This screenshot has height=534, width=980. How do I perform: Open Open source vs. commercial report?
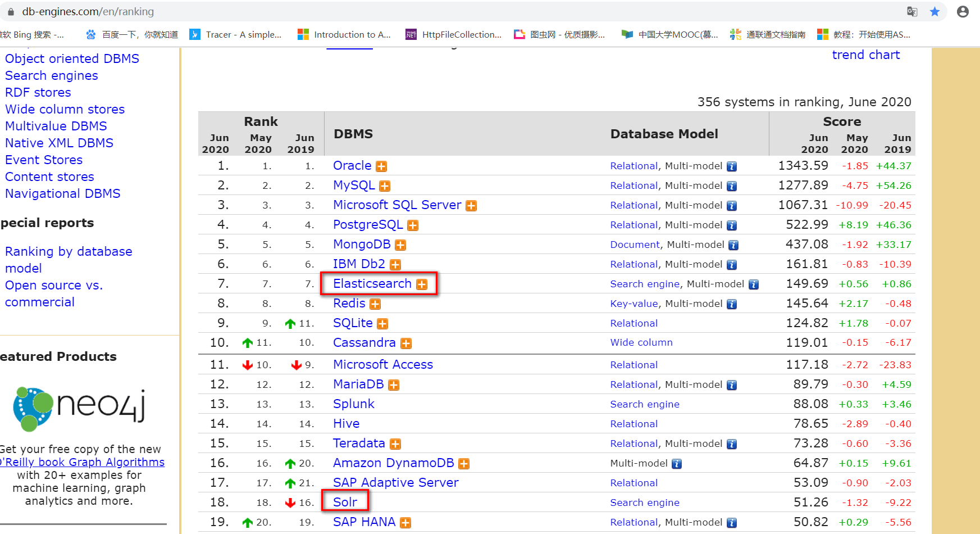(x=54, y=293)
